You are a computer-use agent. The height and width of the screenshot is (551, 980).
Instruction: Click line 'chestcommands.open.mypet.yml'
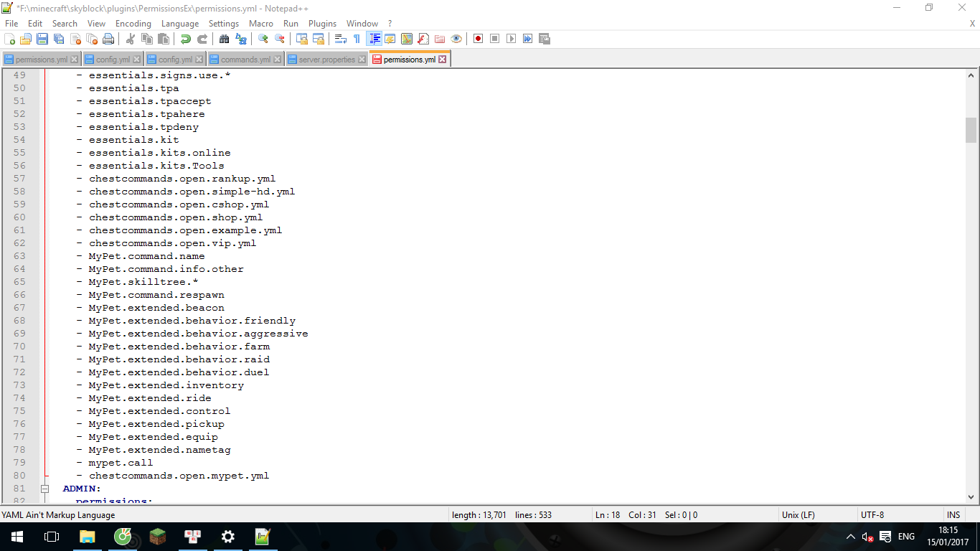[179, 476]
